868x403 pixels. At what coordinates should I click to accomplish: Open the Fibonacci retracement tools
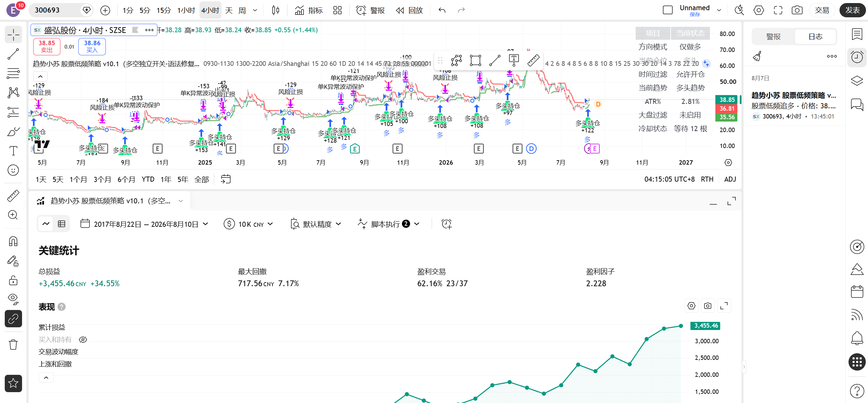13,73
